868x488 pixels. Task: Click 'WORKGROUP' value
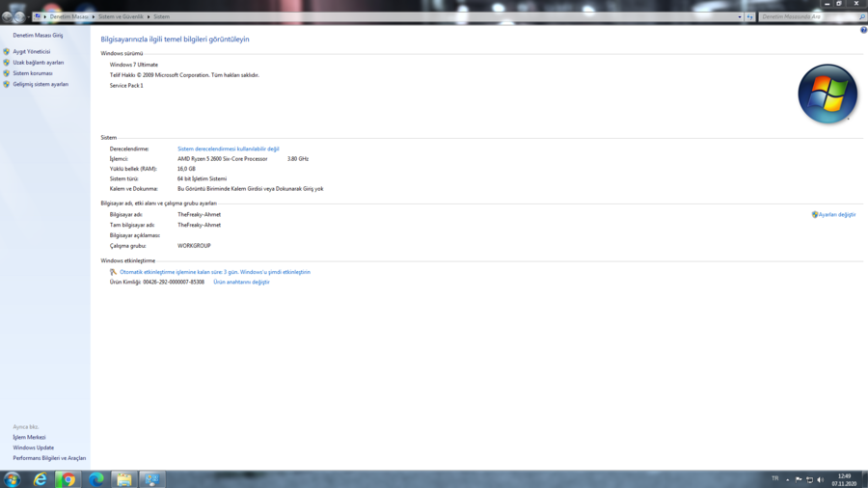tap(194, 246)
